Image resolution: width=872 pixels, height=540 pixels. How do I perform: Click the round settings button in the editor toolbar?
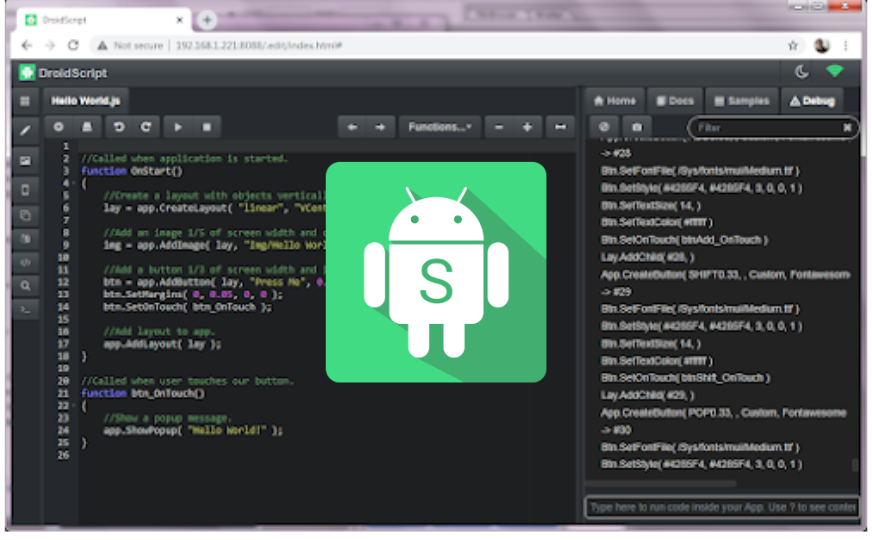pos(58,127)
